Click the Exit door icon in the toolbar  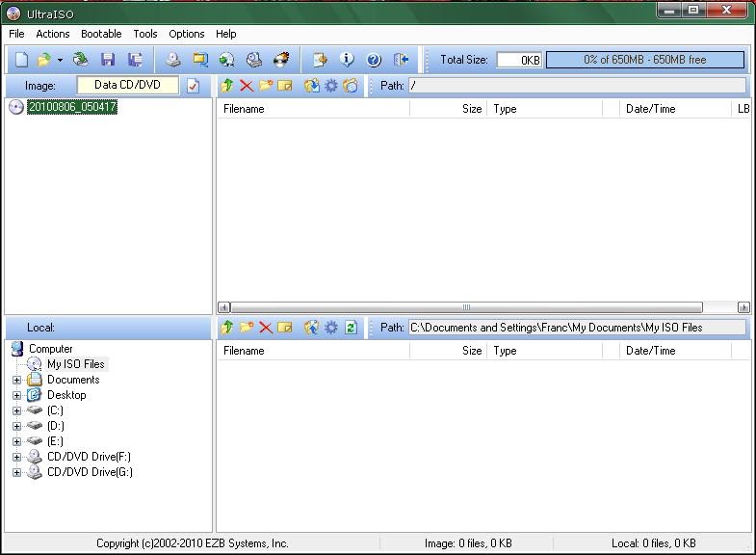pos(401,60)
